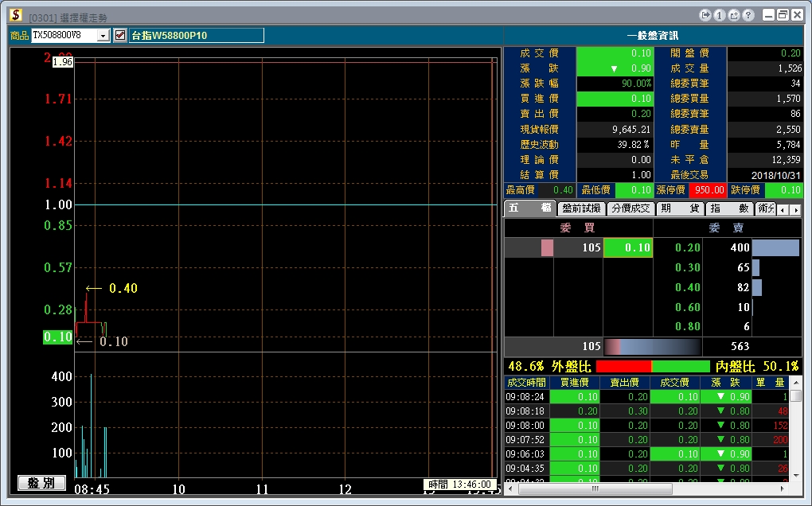This screenshot has height=506, width=812.
Task: Close the option chart window
Action: click(x=797, y=15)
